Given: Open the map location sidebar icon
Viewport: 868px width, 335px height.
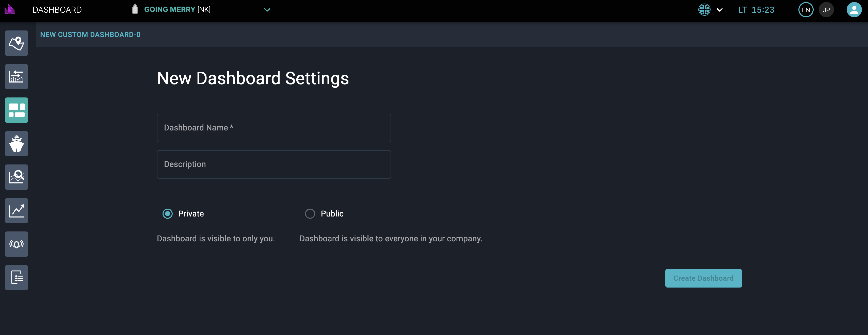Looking at the screenshot, I should coord(16,43).
